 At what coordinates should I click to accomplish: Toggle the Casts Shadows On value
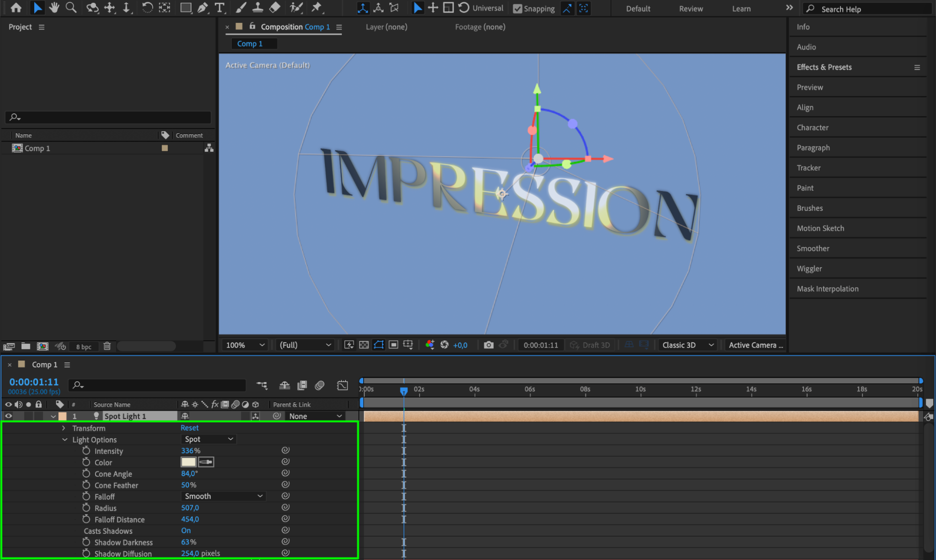[x=186, y=531]
